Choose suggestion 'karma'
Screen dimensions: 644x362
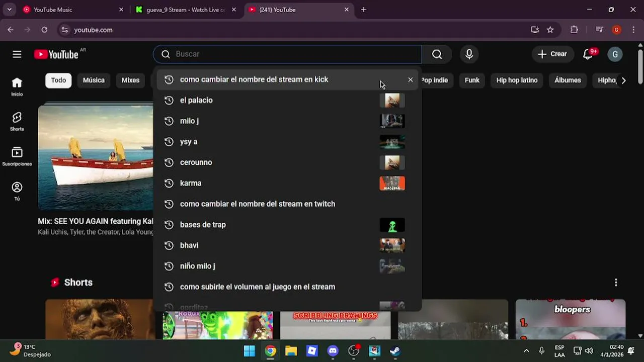(x=287, y=183)
